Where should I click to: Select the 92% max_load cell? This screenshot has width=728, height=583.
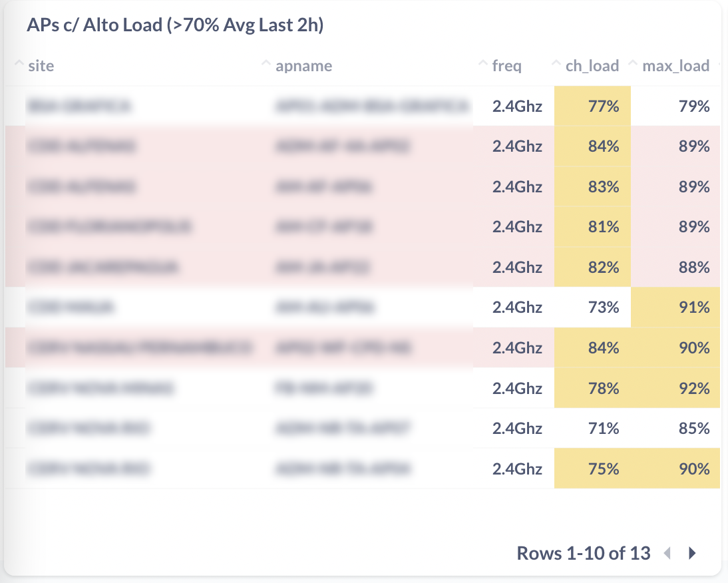[675, 387]
